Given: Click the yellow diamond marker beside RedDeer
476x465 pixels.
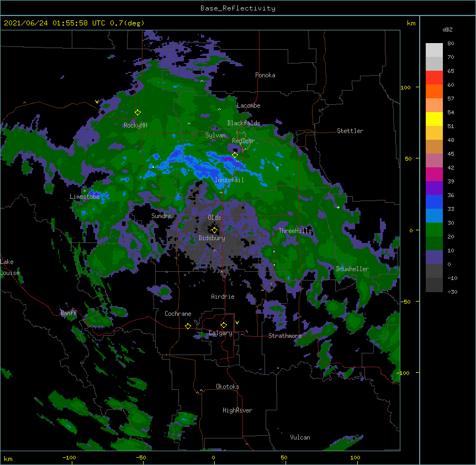Looking at the screenshot, I should (235, 155).
